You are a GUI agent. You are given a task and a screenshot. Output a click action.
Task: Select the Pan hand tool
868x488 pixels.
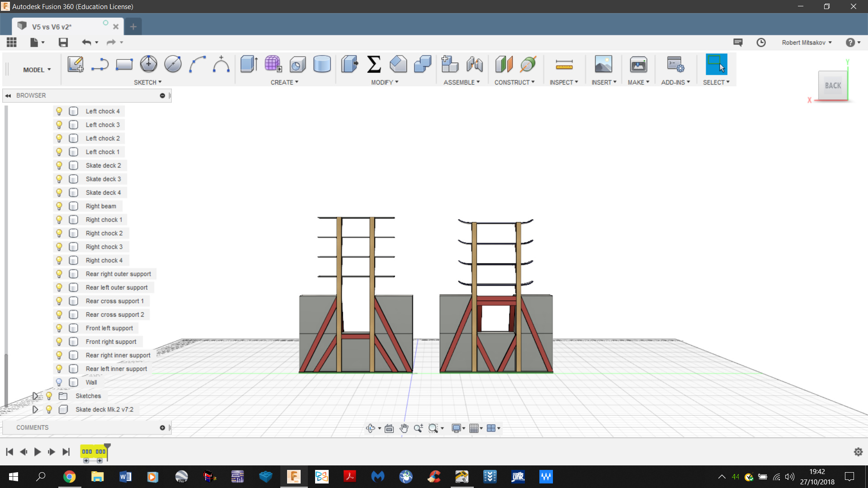[404, 428]
